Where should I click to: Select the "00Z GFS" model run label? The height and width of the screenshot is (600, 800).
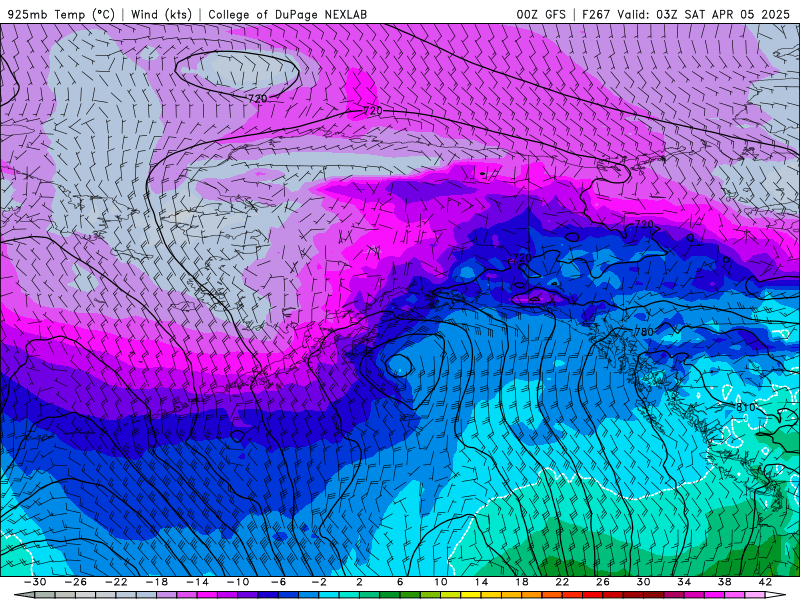(x=541, y=14)
